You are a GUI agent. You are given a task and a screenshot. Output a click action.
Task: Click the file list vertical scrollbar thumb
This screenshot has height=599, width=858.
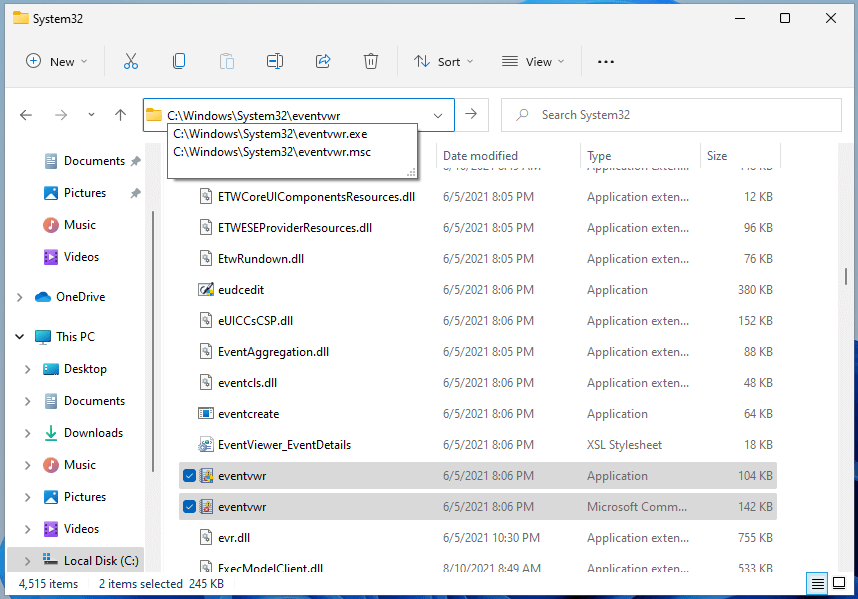pos(846,276)
